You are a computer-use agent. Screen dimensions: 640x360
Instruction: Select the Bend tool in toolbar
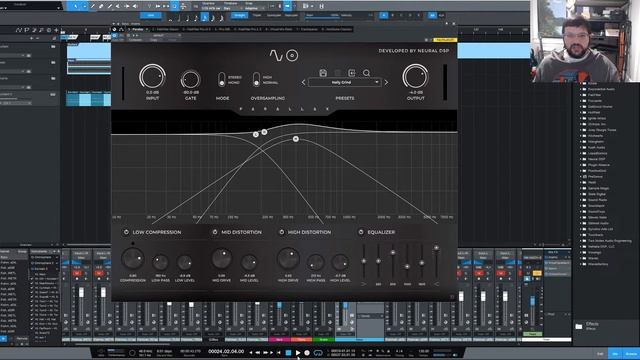tap(127, 6)
